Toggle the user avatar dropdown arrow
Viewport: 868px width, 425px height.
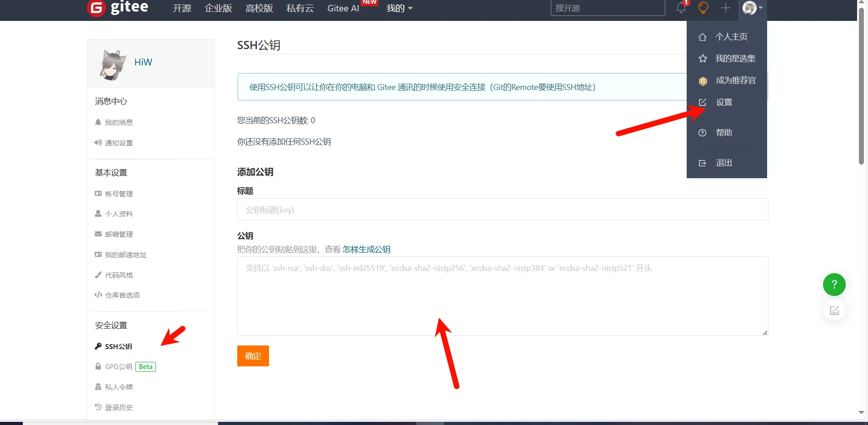pyautogui.click(x=761, y=8)
